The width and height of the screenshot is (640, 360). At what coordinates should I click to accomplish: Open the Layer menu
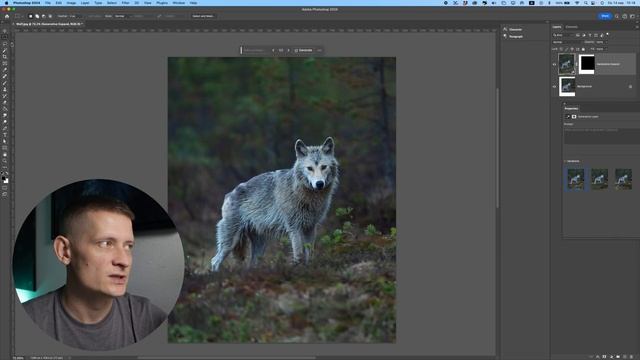click(x=85, y=3)
